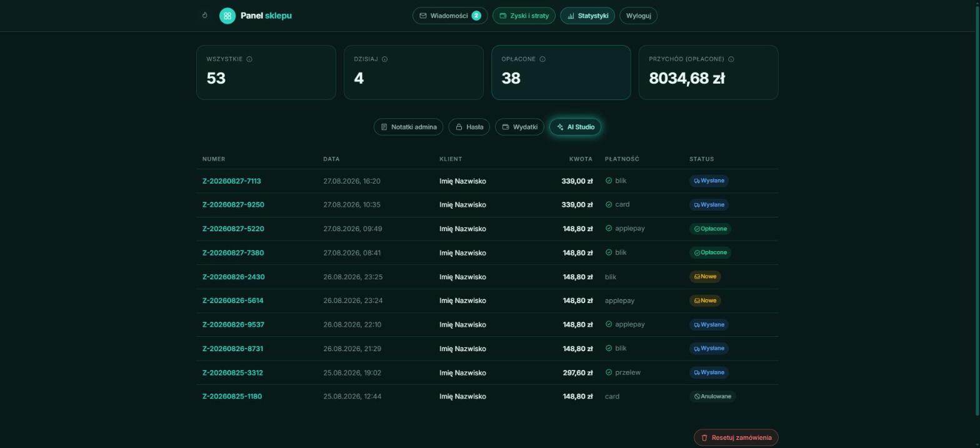
Task: Click the Opłacone status of order Z-20260827-5220
Action: point(710,229)
